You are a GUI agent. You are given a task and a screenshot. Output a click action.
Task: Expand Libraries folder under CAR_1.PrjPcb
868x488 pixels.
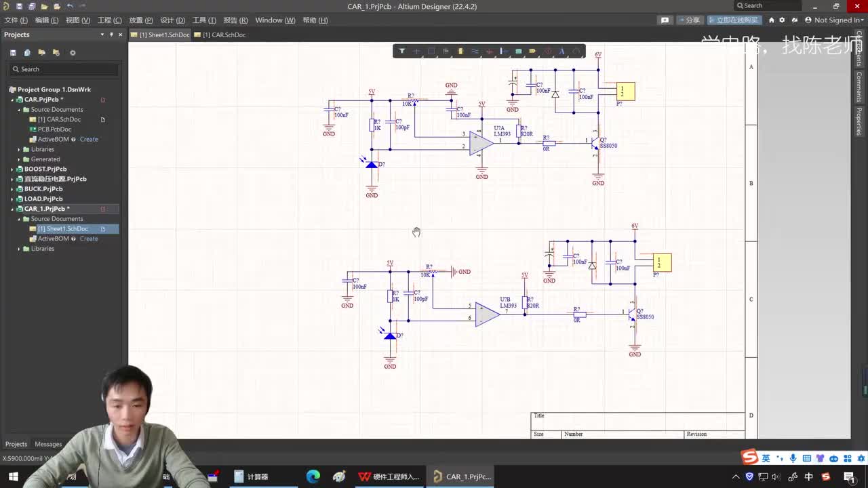tap(19, 249)
